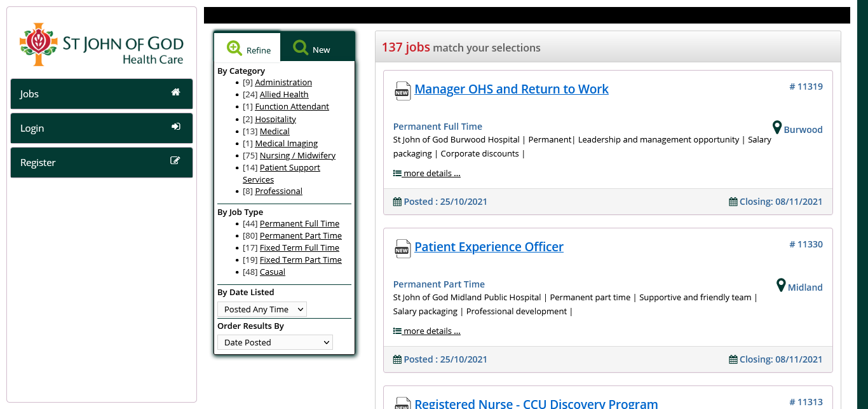Click the Burwood location pin icon

[776, 128]
